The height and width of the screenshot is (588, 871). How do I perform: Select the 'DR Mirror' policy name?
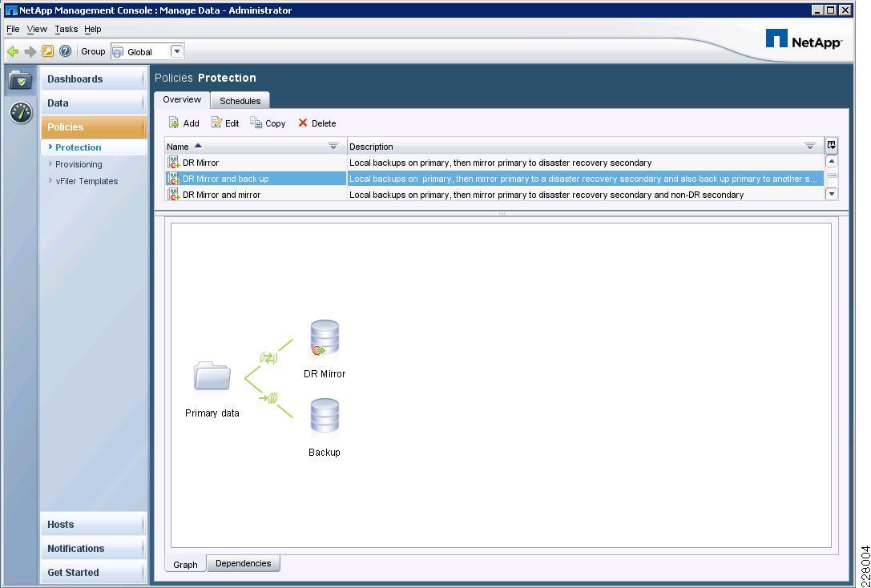pos(200,163)
